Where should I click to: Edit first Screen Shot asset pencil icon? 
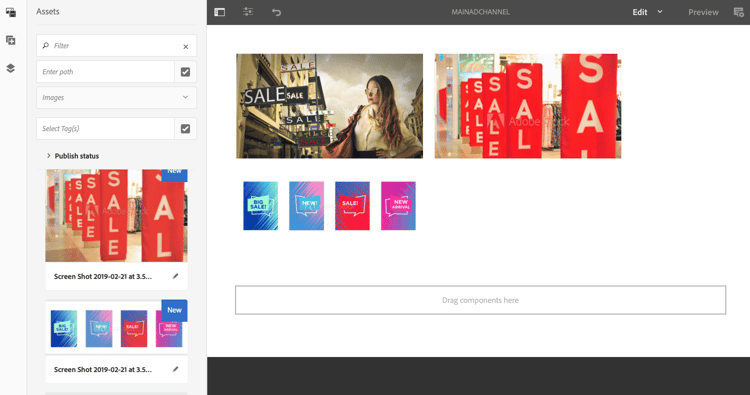pos(176,276)
